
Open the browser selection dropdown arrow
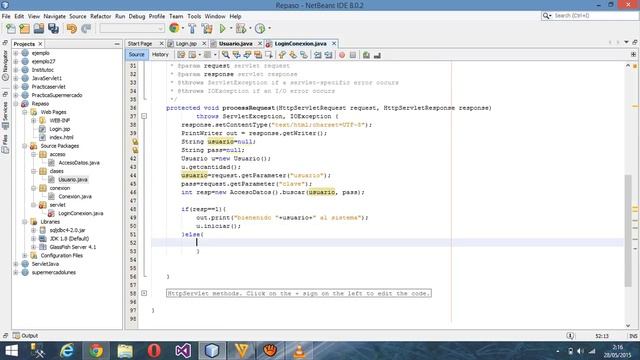tap(182, 28)
